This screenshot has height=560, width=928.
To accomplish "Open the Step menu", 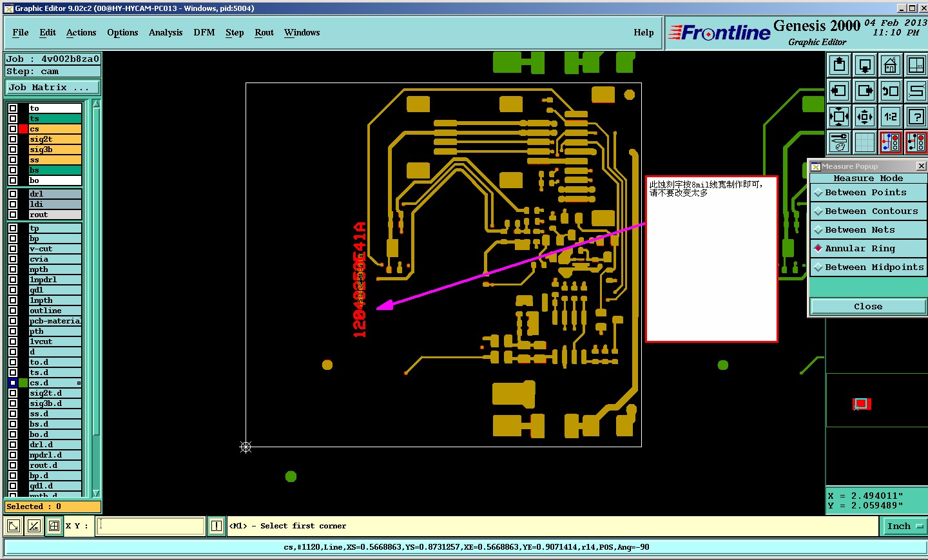I will (235, 33).
